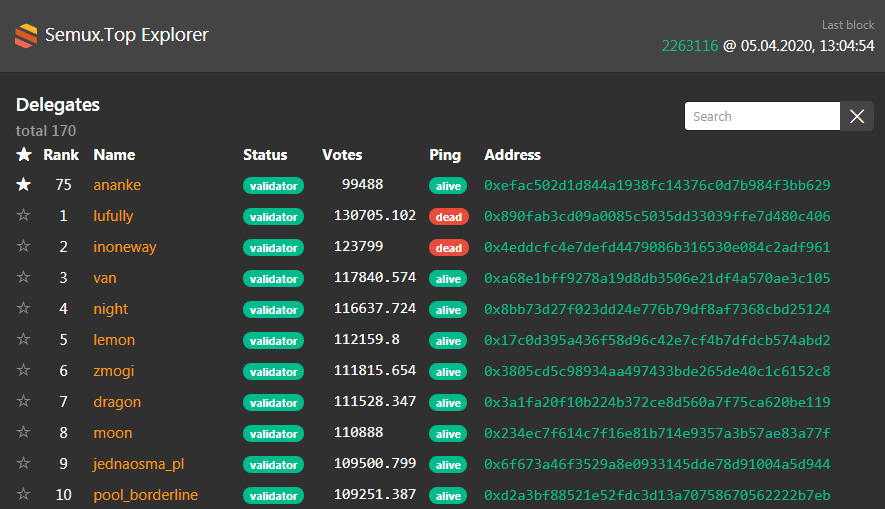Select rank 75 cell for ananke

[x=63, y=185]
